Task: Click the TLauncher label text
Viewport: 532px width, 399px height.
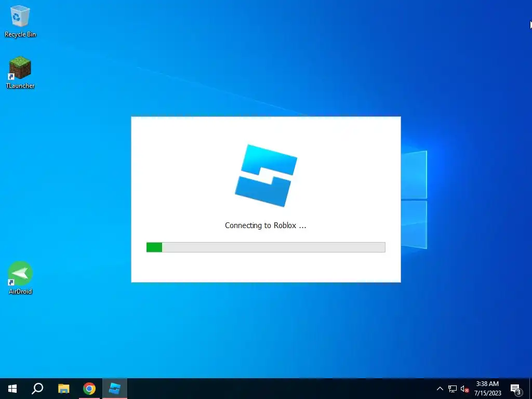Action: pyautogui.click(x=20, y=86)
